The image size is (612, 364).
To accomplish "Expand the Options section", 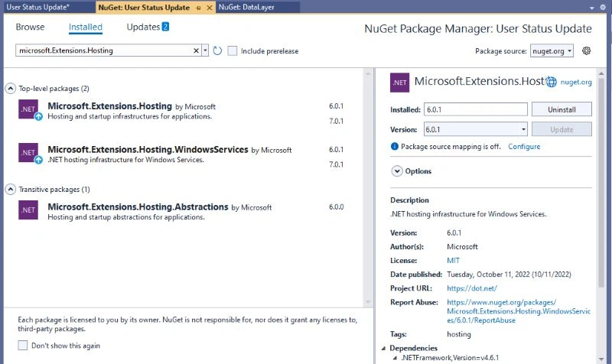I will [x=397, y=171].
